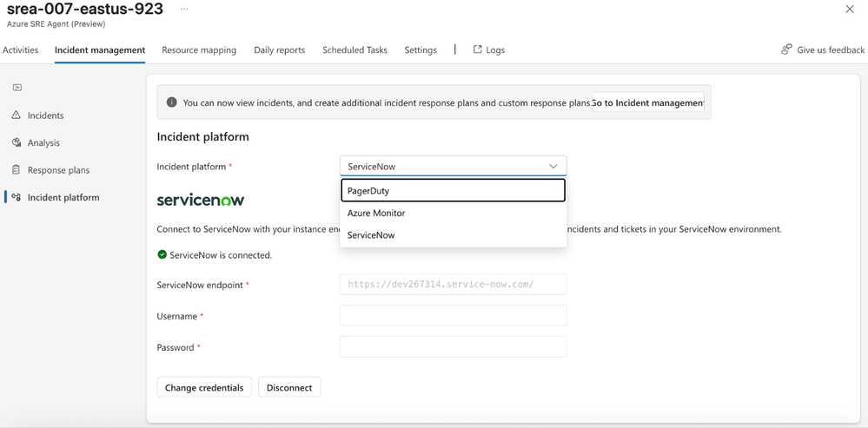Open Incidents in the sidebar
868x428 pixels.
pos(45,115)
